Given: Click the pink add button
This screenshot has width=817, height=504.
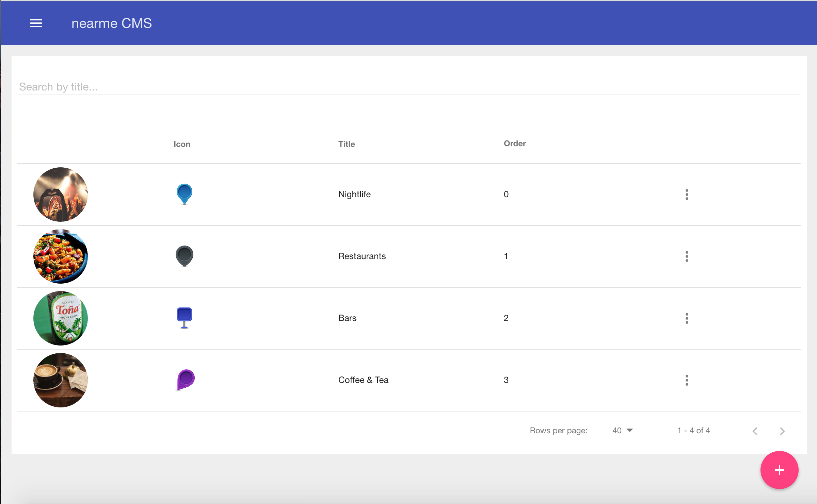Looking at the screenshot, I should pyautogui.click(x=779, y=470).
